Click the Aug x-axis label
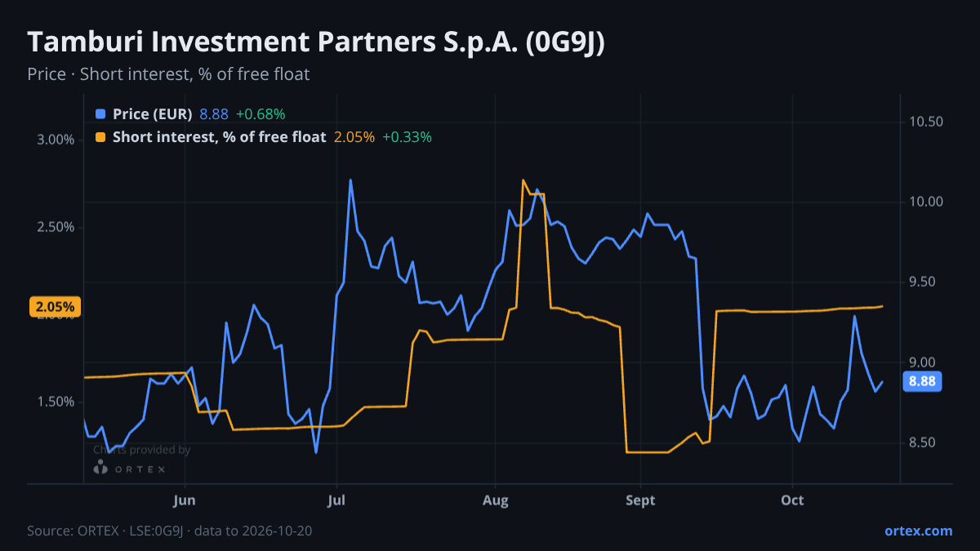Screen dimensions: 980x551 [495, 500]
